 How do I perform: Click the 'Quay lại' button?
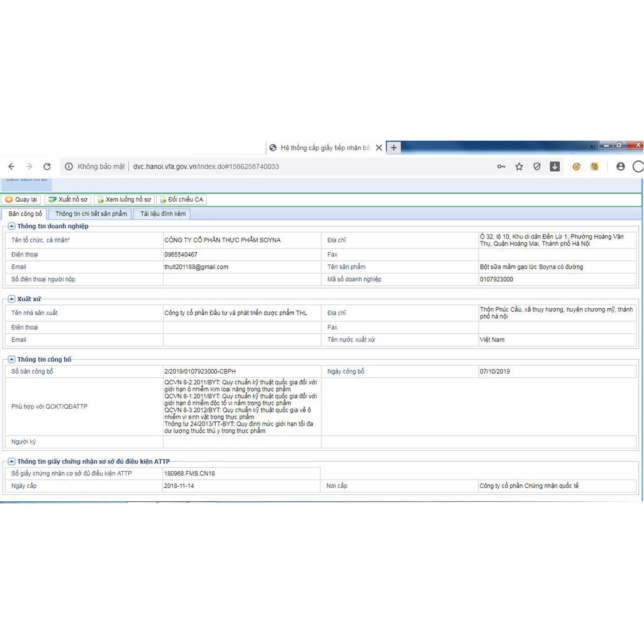pyautogui.click(x=21, y=199)
